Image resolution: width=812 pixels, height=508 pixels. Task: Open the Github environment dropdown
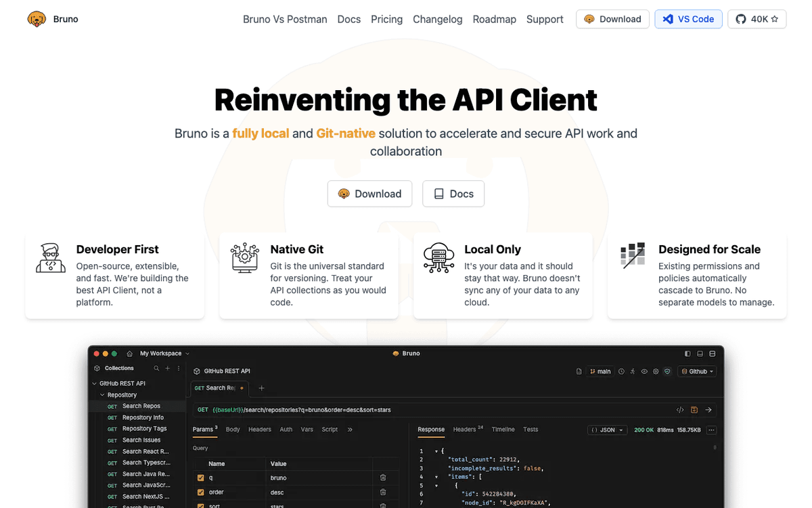point(698,371)
